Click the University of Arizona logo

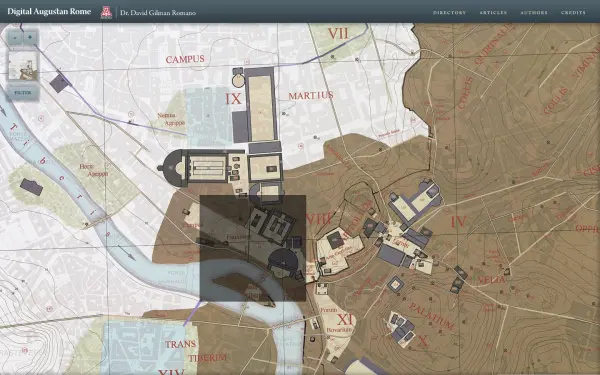[x=106, y=12]
